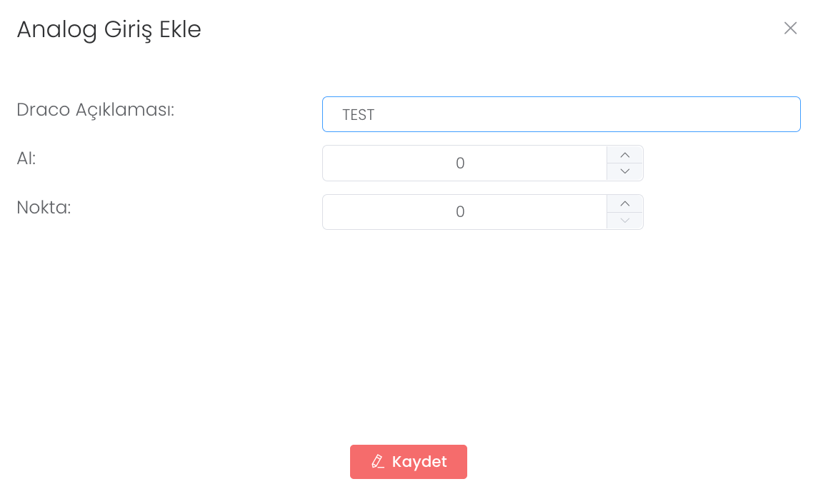
Task: Decrement Nokta using its down chevron
Action: click(625, 220)
